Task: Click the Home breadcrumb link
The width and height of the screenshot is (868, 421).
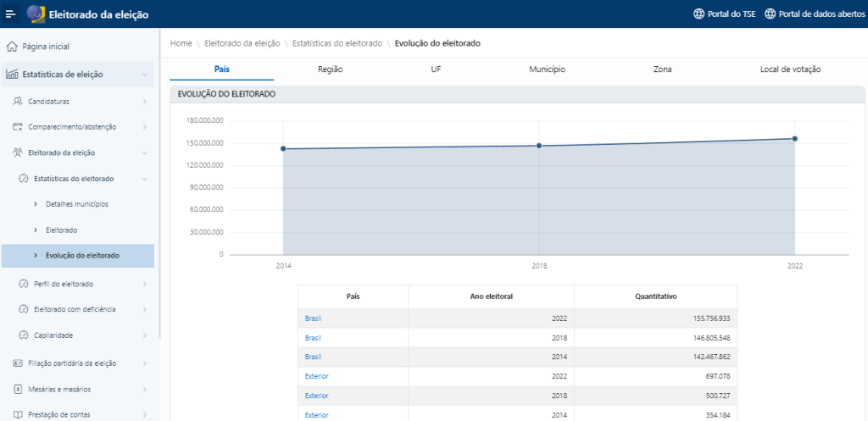Action: [181, 42]
